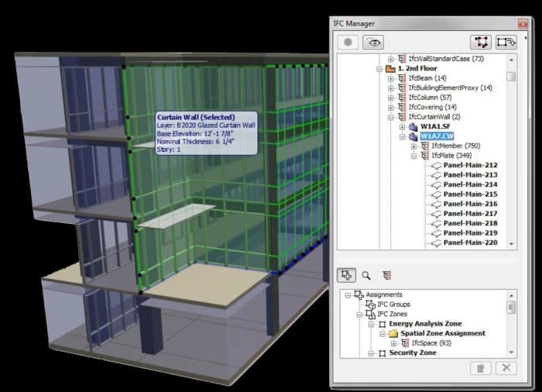Image resolution: width=542 pixels, height=392 pixels.
Task: Switch to the Assignments tab icon
Action: (x=346, y=275)
